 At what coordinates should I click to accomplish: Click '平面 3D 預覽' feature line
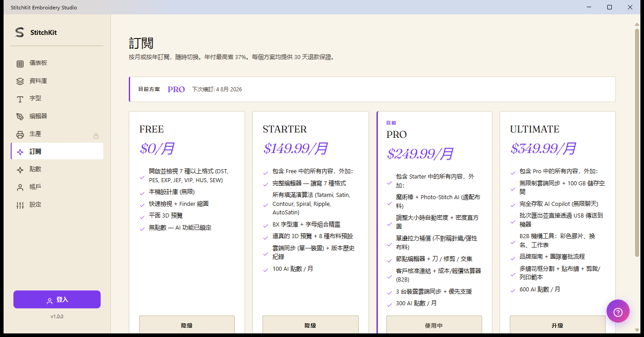pyautogui.click(x=166, y=216)
